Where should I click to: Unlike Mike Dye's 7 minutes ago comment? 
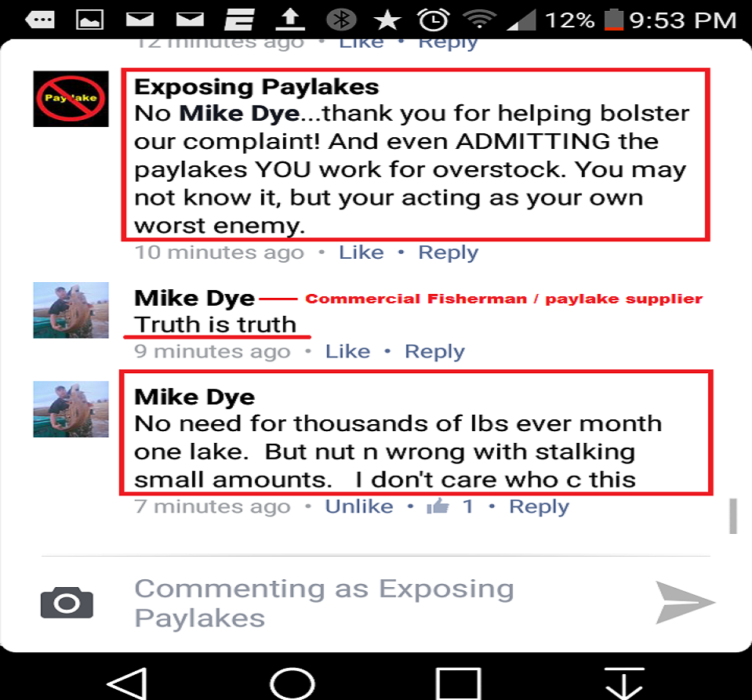coord(359,506)
